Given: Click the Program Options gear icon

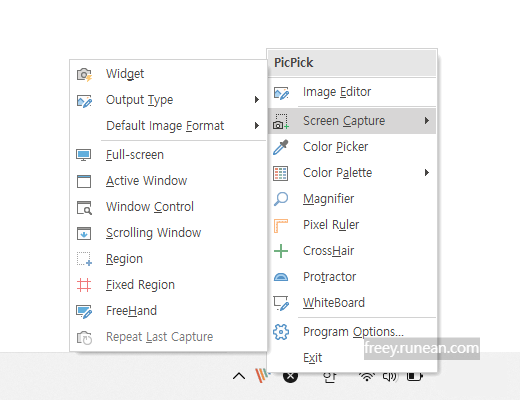Looking at the screenshot, I should coord(281,332).
